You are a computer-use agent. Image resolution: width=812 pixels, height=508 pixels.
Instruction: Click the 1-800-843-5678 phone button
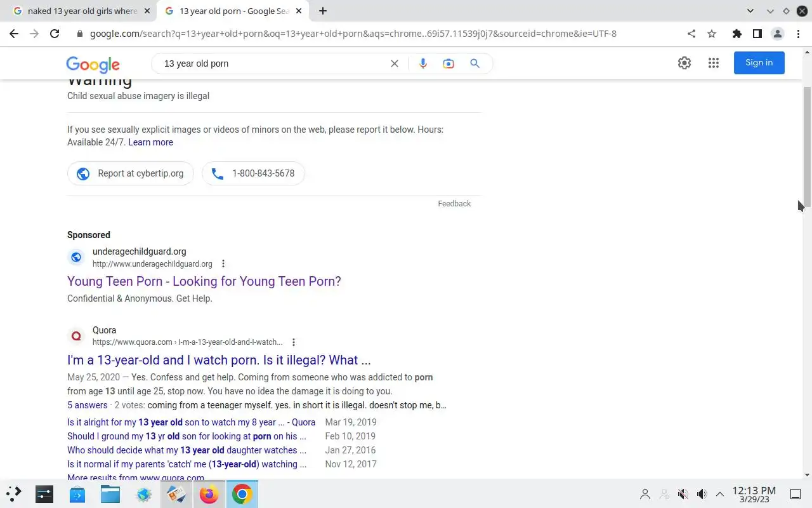pos(253,173)
